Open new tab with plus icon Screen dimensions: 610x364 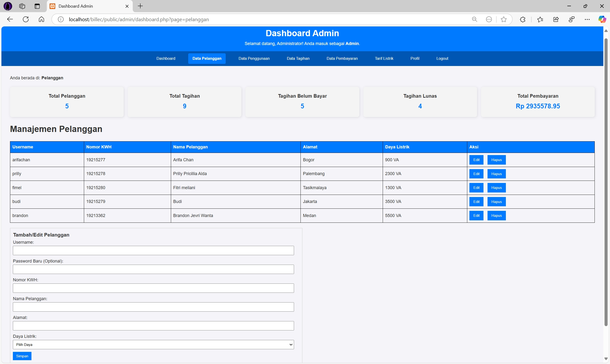pyautogui.click(x=140, y=6)
